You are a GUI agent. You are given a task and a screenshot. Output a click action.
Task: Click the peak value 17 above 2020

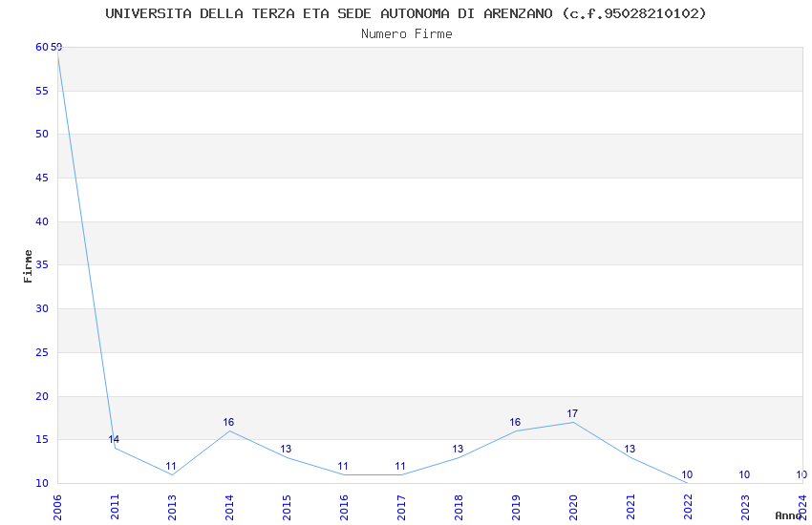[572, 413]
